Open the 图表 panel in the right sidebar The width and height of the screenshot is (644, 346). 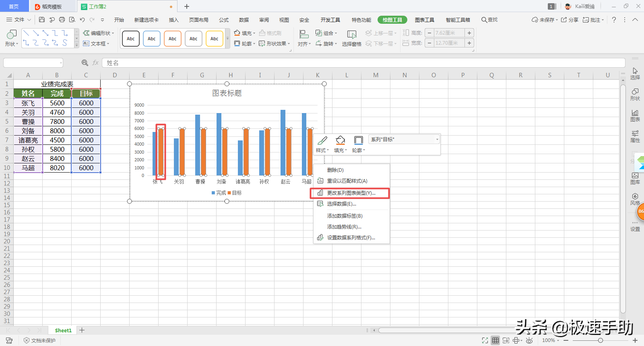[x=635, y=115]
